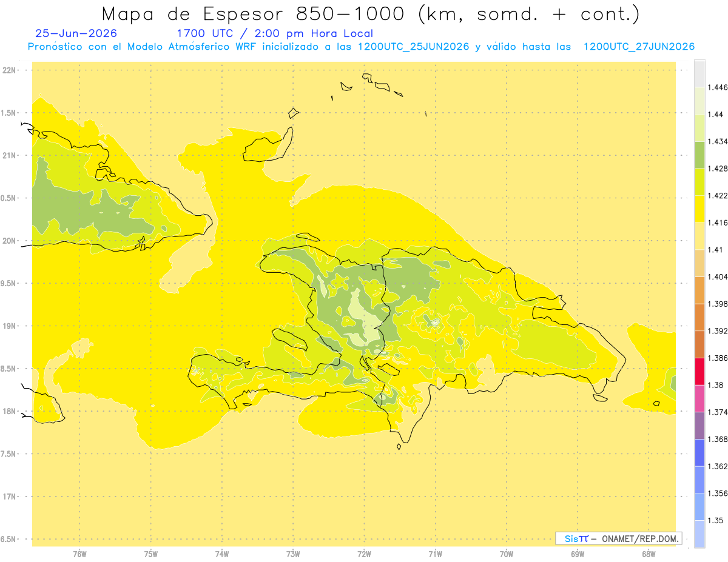Viewport: 728px width, 562px height.
Task: Click the 18N latitude label
Action: click(x=10, y=411)
